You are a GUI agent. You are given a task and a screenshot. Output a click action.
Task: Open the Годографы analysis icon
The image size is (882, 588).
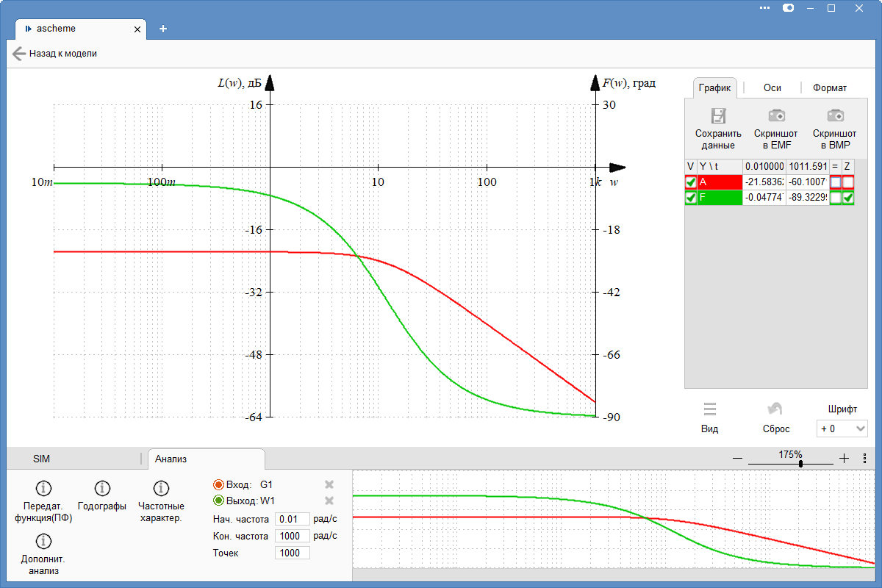tap(102, 488)
